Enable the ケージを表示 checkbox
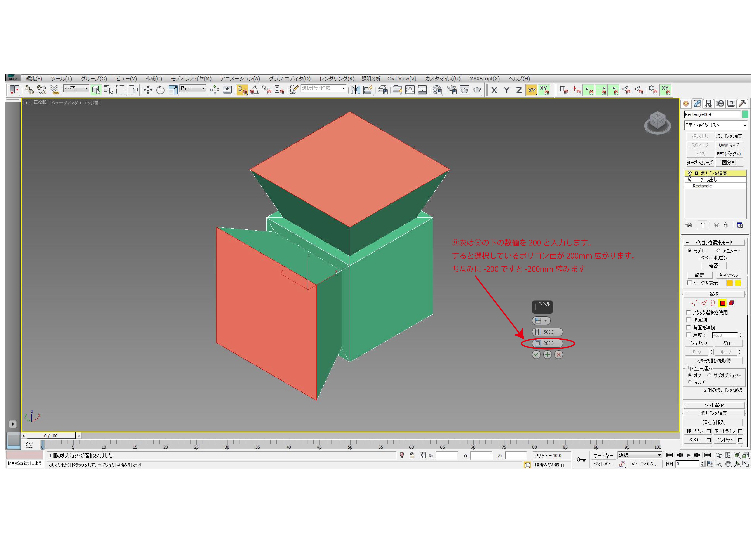 point(689,283)
